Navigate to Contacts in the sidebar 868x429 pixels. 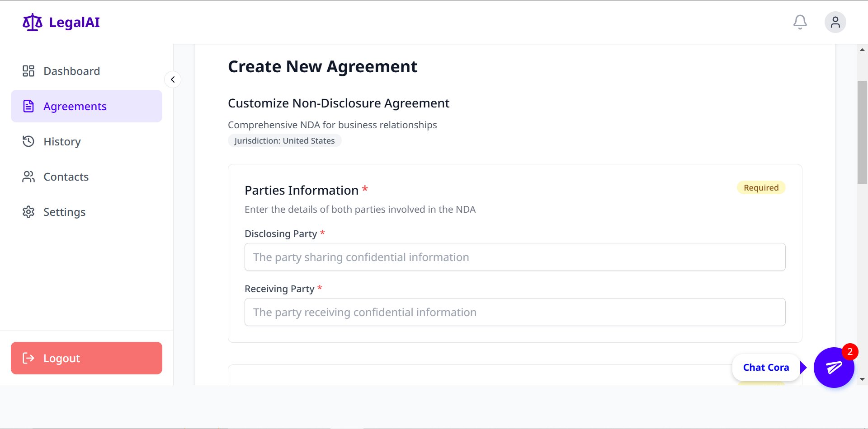[x=66, y=177]
